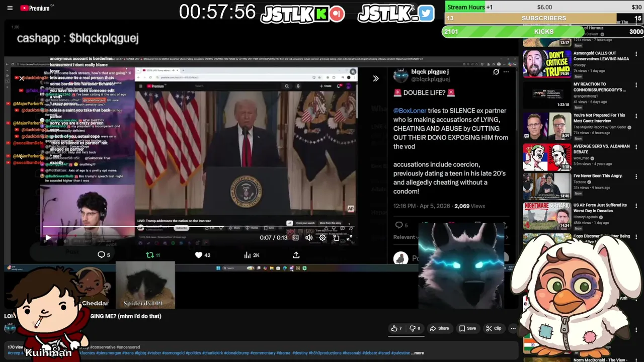This screenshot has height=362, width=644.
Task: Open options for AVERAGE SERB VS. ALBANIAN video
Action: click(636, 147)
